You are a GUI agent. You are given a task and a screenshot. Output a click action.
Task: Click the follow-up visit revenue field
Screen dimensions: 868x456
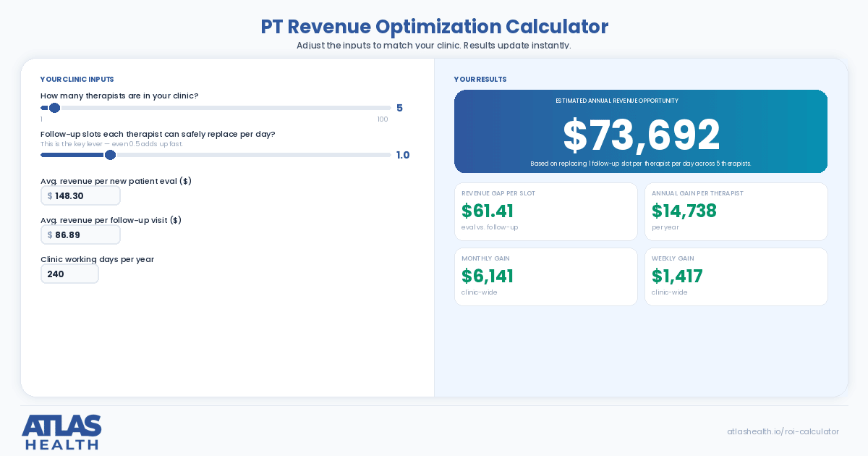pos(80,235)
